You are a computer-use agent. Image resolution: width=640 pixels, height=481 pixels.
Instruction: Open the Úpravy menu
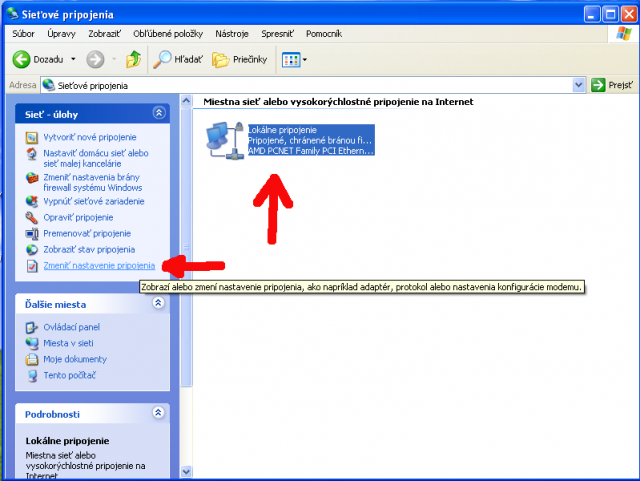(x=61, y=34)
